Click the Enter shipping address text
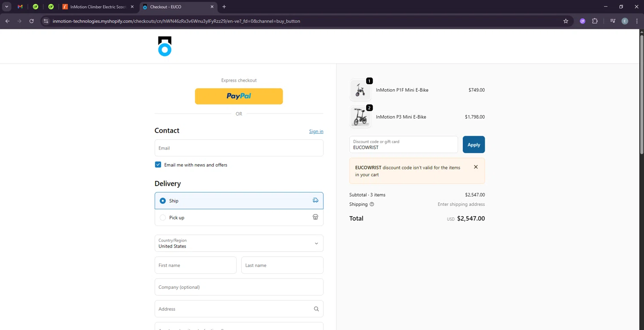 click(x=461, y=204)
